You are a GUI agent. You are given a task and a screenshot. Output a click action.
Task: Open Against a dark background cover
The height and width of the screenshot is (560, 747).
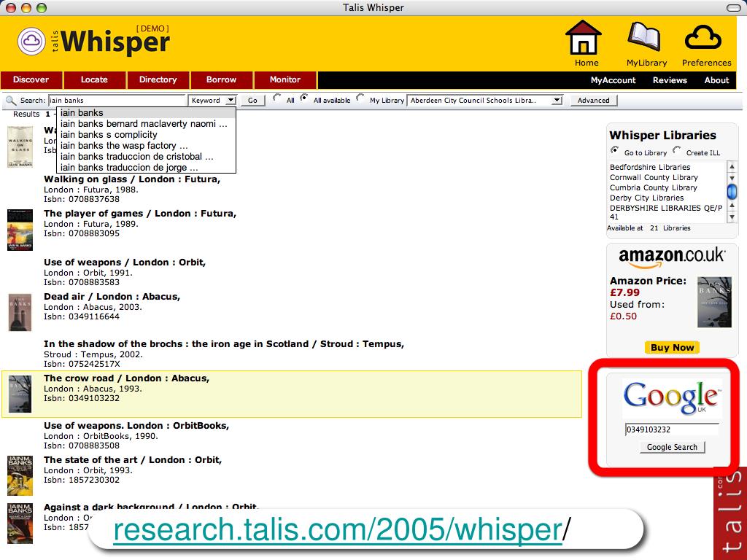(20, 523)
